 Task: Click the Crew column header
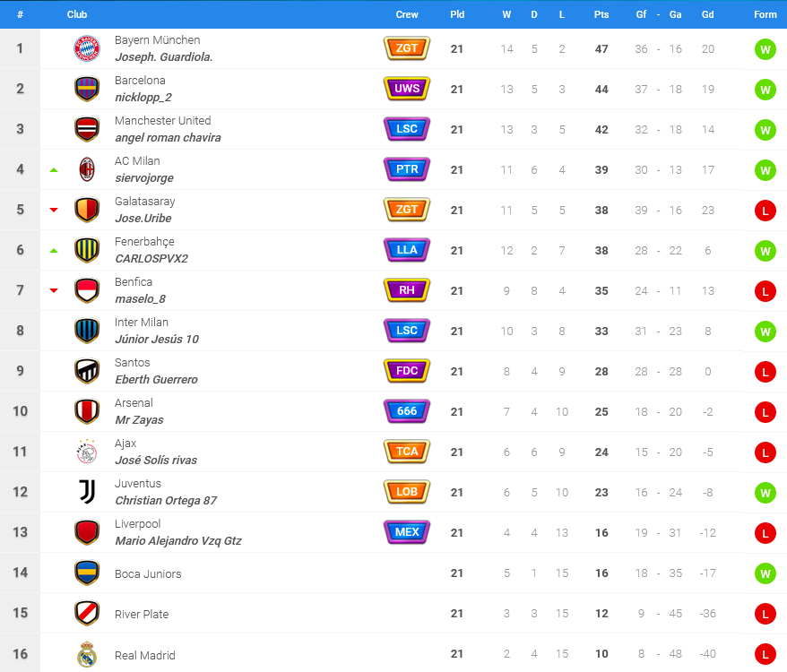pyautogui.click(x=407, y=14)
